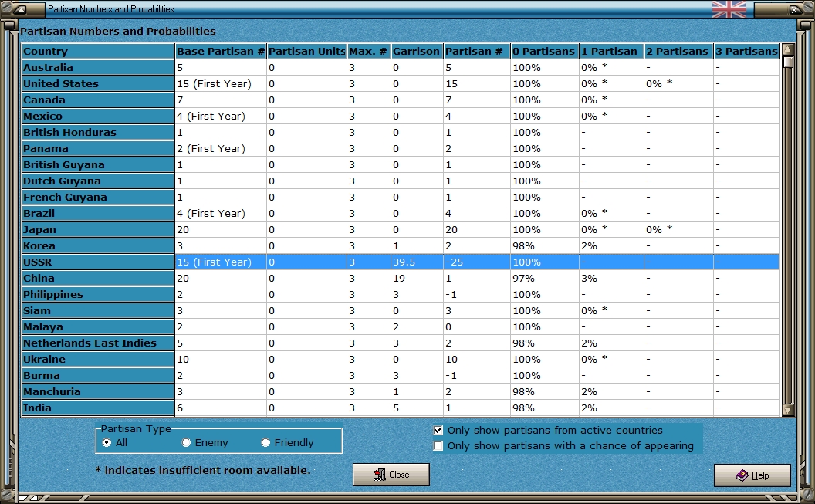Click the Max. # column header
Viewport: 815px width, 504px height.
tap(368, 51)
